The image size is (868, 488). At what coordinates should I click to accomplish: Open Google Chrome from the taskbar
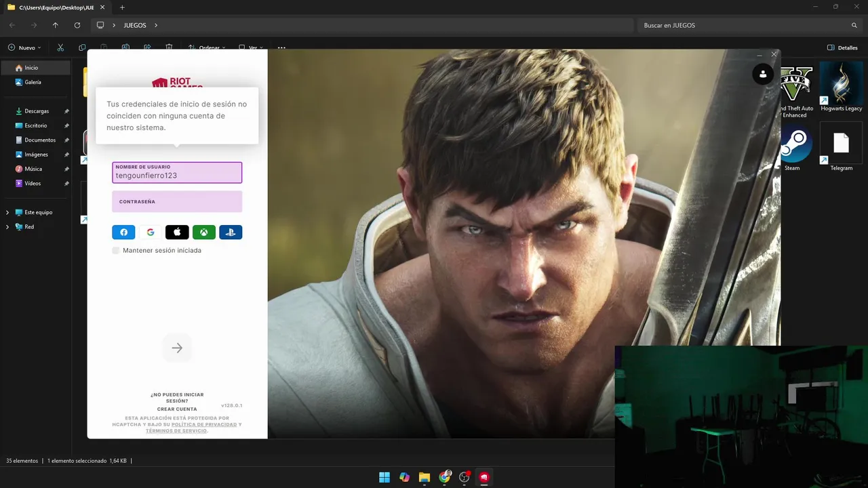[x=444, y=477]
